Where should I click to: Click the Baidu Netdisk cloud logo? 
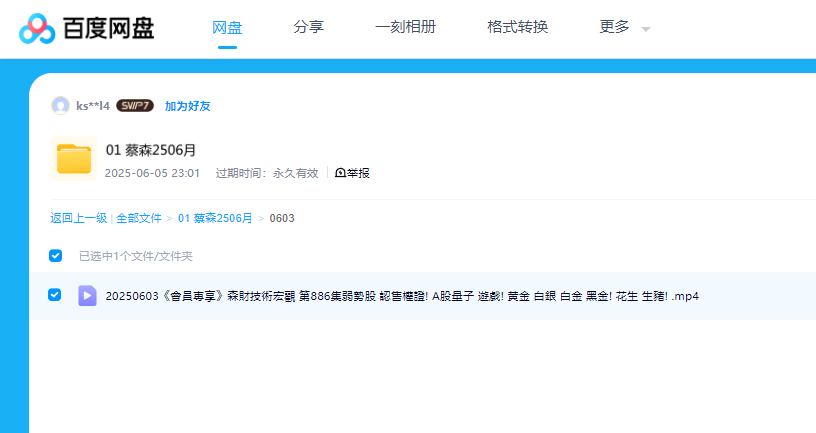pos(38,28)
